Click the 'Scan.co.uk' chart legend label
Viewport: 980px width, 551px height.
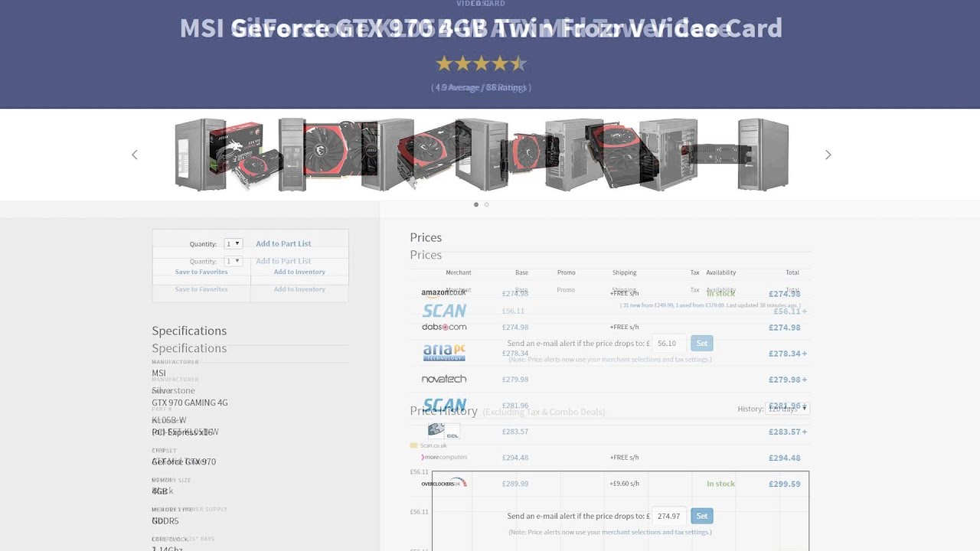tap(433, 445)
